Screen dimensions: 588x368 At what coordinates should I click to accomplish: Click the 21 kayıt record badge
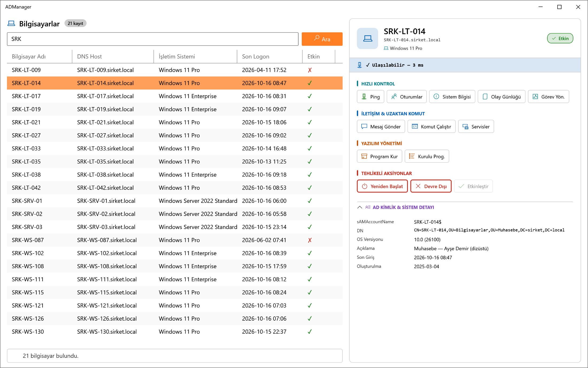(75, 24)
